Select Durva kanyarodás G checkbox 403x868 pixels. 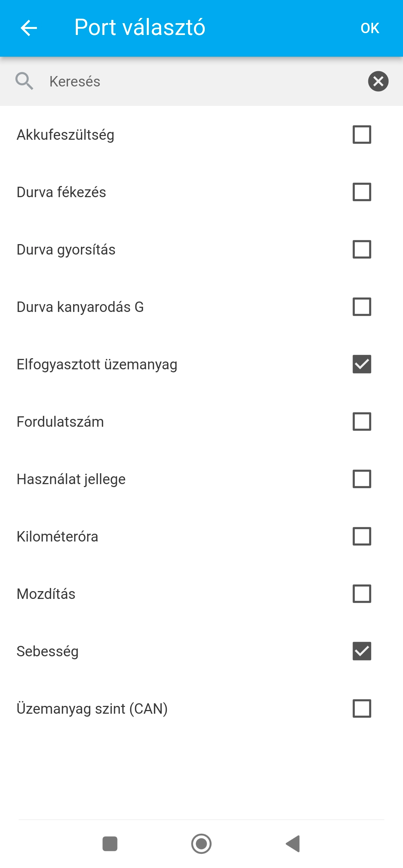[362, 307]
